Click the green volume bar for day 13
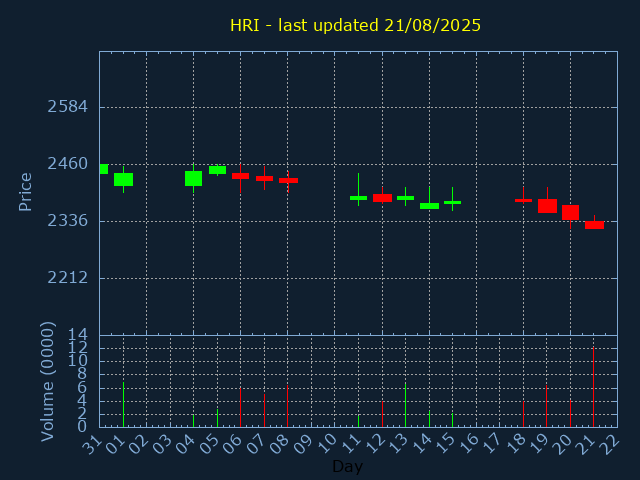The image size is (640, 480). click(x=405, y=404)
